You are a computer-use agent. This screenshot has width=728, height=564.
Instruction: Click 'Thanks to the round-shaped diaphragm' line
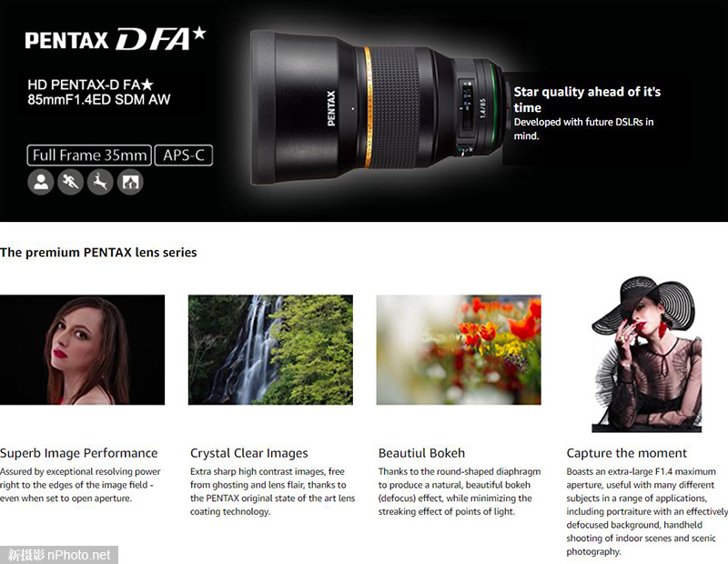click(x=460, y=471)
